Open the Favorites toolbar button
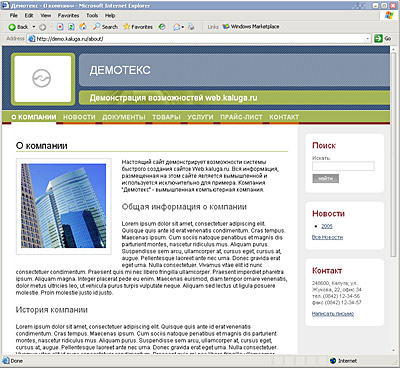The width and height of the screenshot is (400, 368). click(138, 27)
